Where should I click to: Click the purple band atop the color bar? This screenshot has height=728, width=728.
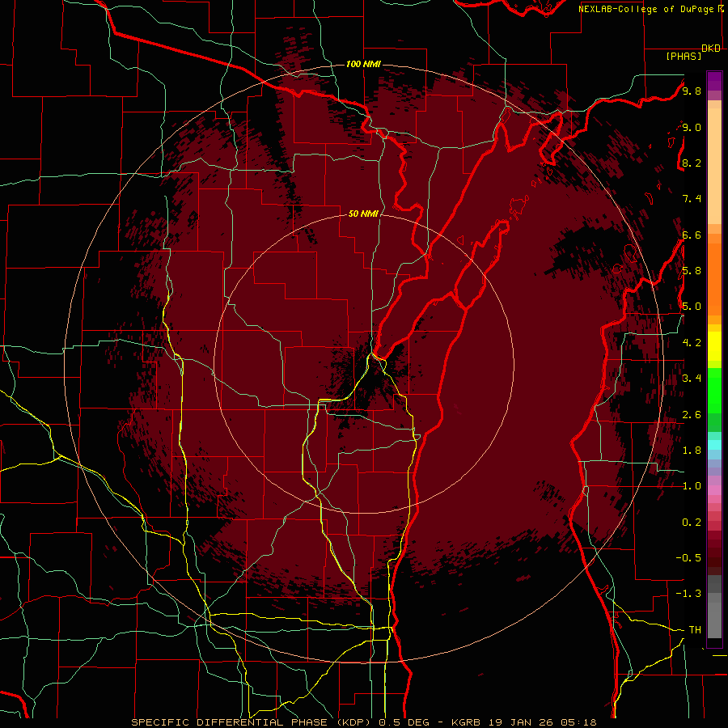714,81
